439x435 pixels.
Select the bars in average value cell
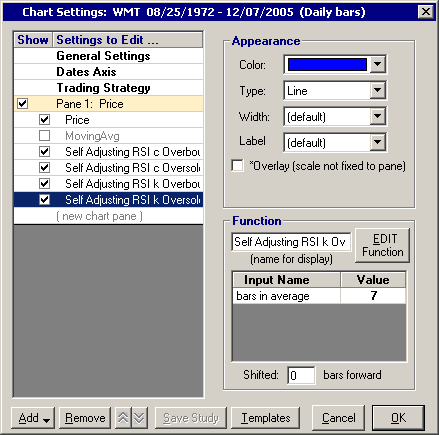click(373, 296)
